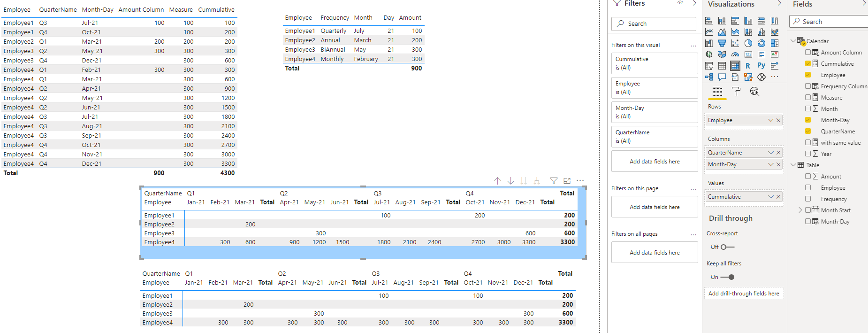Viewport: 868px width, 333px height.
Task: Select the area chart visual
Action: [722, 32]
